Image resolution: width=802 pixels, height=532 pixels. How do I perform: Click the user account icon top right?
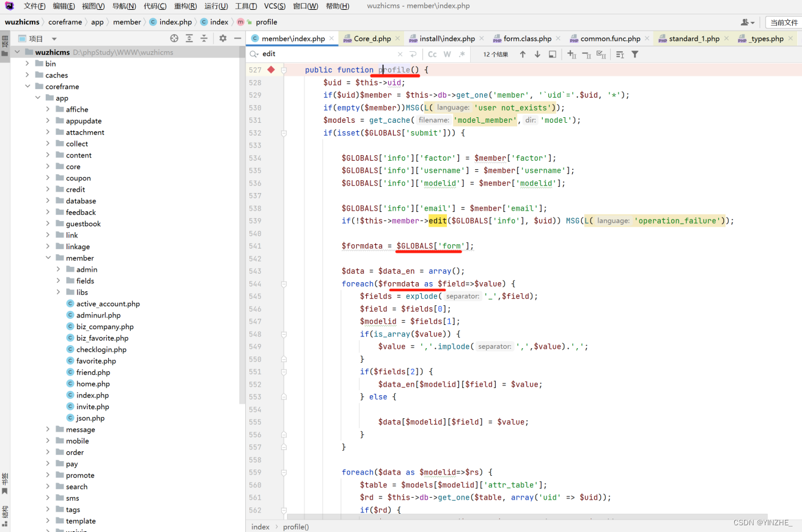click(747, 22)
